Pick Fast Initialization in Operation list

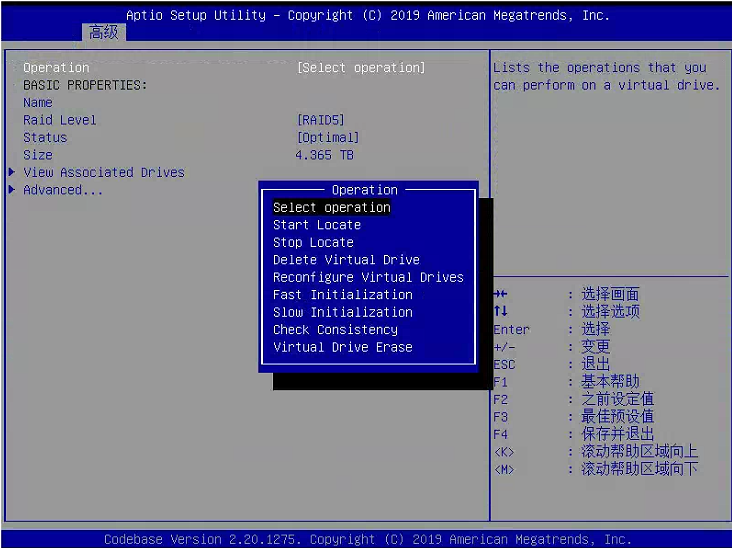pyautogui.click(x=343, y=295)
